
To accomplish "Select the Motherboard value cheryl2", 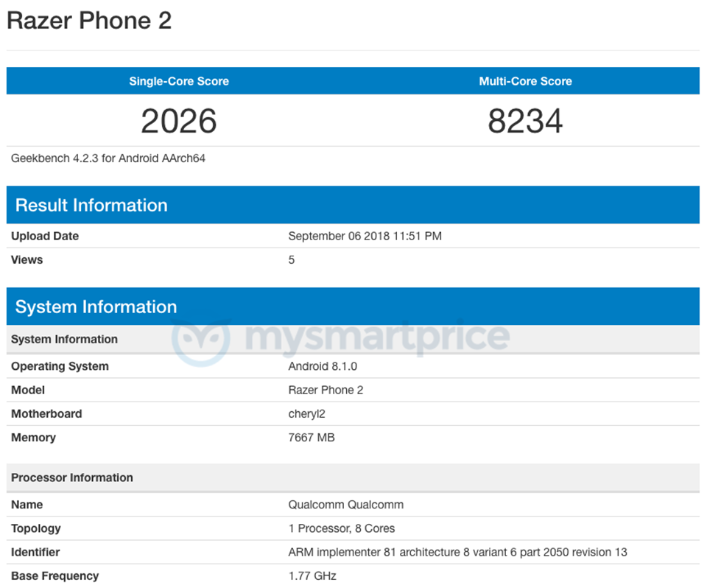I will [x=307, y=413].
